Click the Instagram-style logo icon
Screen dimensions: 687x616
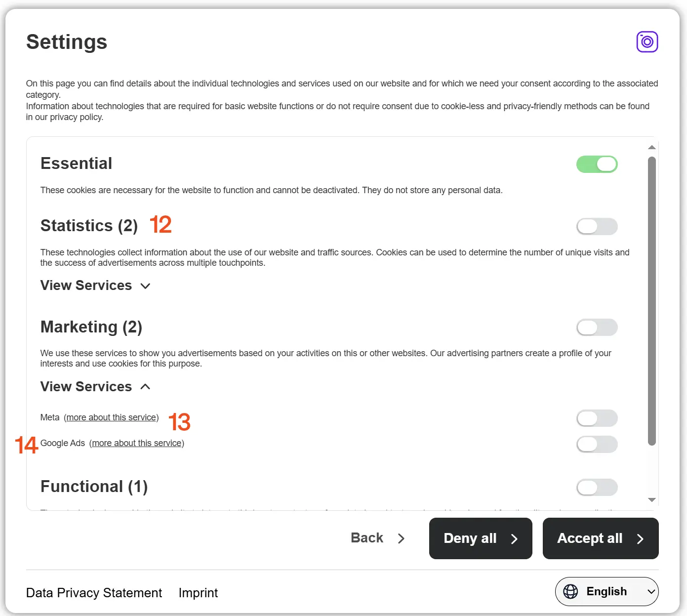coord(647,41)
